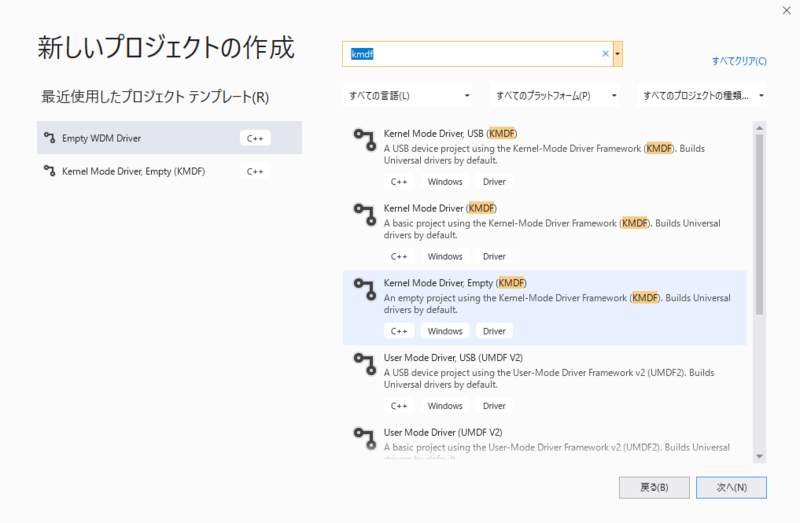The image size is (800, 523).
Task: Click C++ tag beside recent Kernel Mode Driver, Empty
Action: [255, 171]
